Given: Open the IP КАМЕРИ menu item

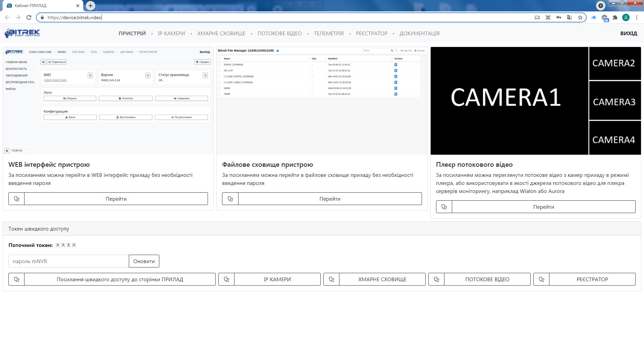Looking at the screenshot, I should (x=171, y=34).
